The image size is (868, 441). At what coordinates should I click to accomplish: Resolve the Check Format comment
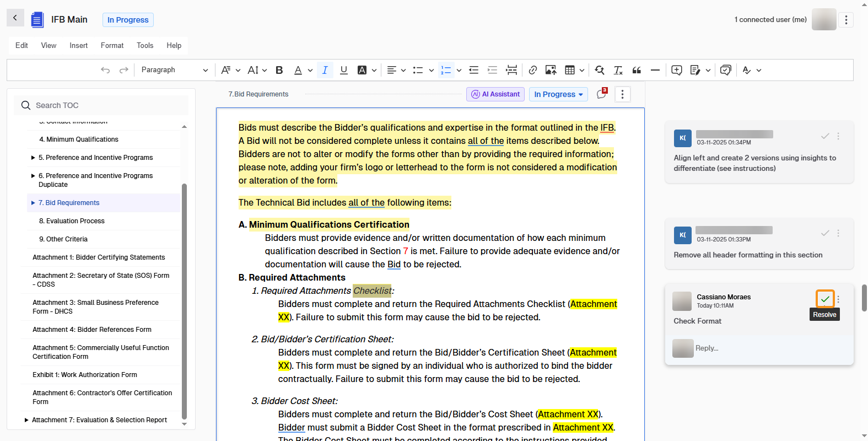824,299
